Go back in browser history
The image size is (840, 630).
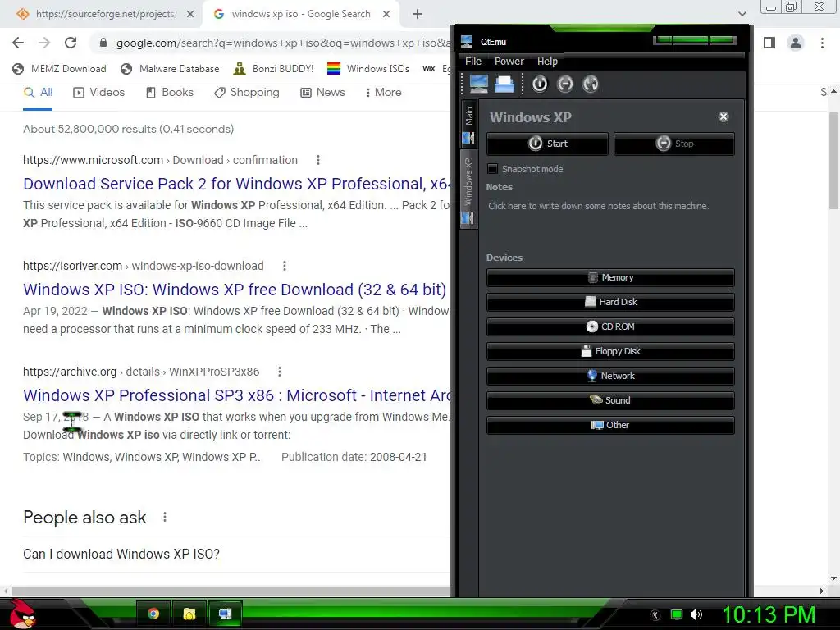(18, 43)
